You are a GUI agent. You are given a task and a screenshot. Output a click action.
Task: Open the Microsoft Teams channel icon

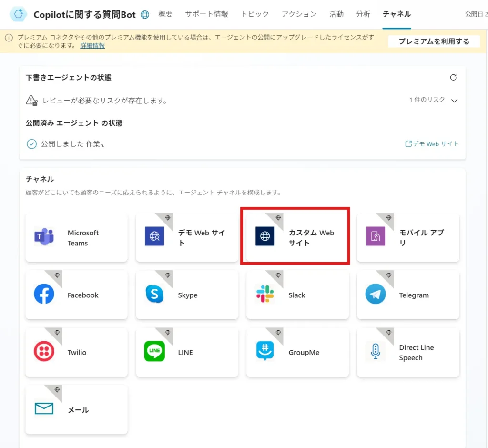coord(44,237)
